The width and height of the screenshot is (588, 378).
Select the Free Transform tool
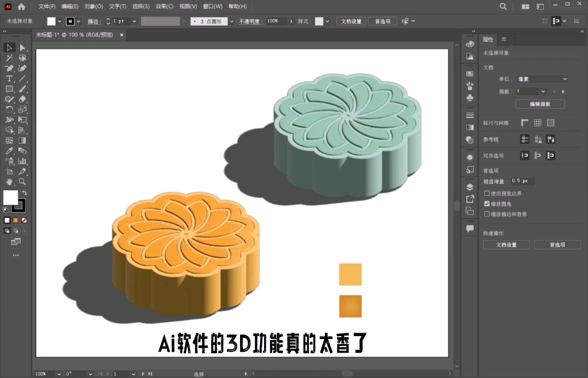[22, 119]
